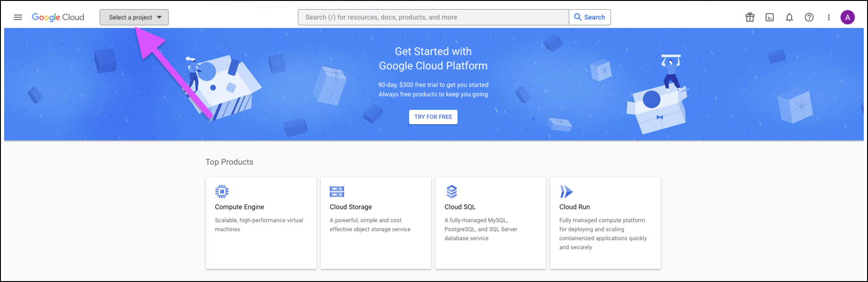Open the notifications bell
This screenshot has width=868, height=282.
coord(789,17)
